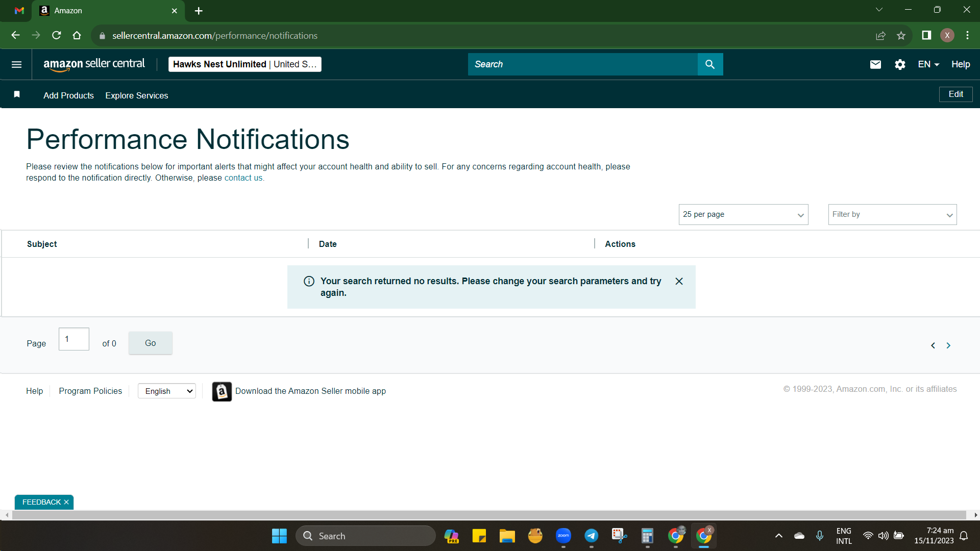The width and height of the screenshot is (980, 551).
Task: Open the notifications bell in taskbar
Action: tap(964, 536)
